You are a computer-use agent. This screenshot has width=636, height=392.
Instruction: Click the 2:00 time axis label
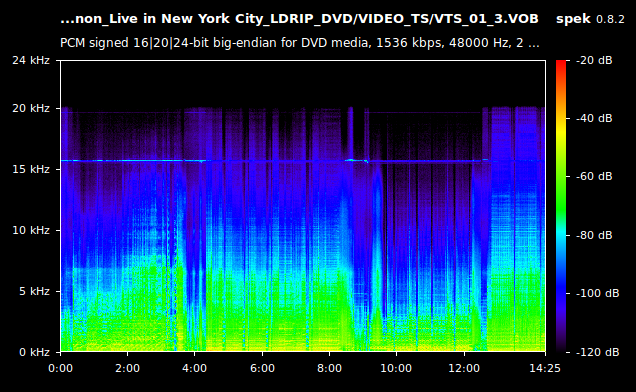coord(127,368)
